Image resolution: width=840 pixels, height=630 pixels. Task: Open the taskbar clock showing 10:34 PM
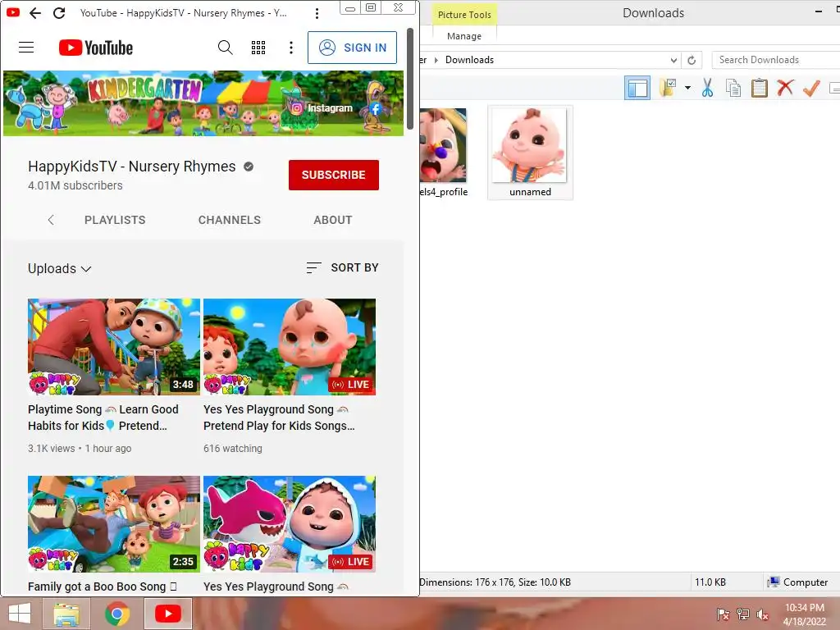(805, 614)
